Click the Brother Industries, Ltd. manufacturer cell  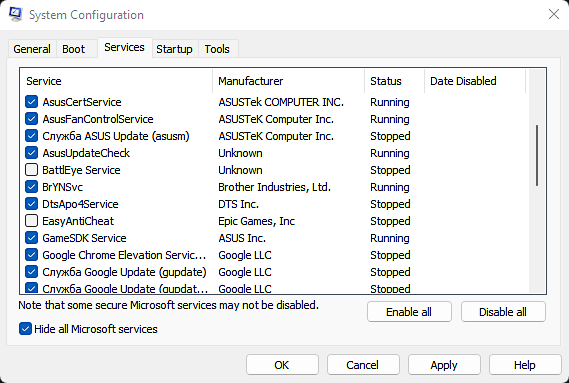275,187
